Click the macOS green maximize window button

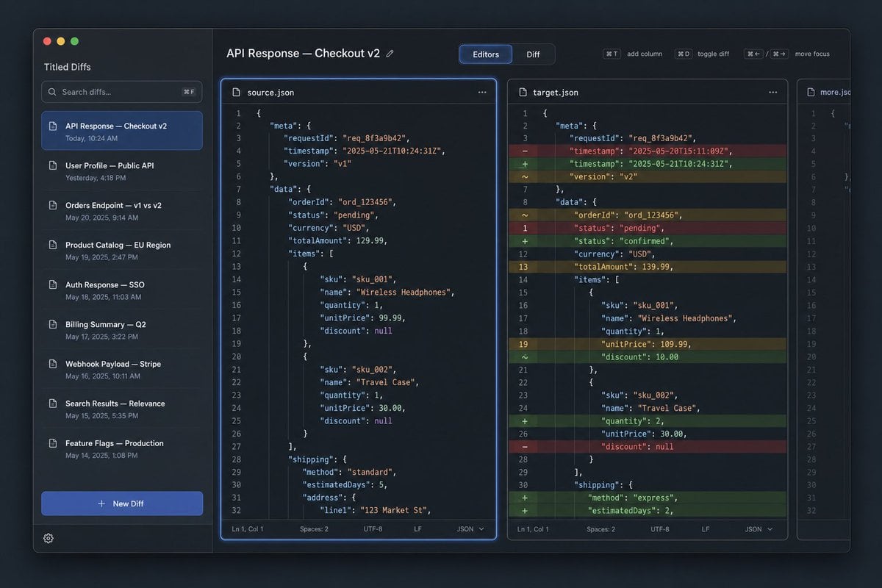74,42
